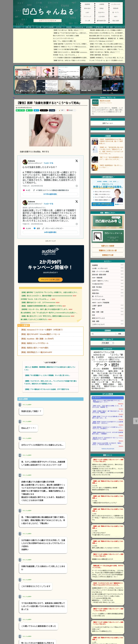Click Sukuna avatar in the second tweet

coord(25,203)
